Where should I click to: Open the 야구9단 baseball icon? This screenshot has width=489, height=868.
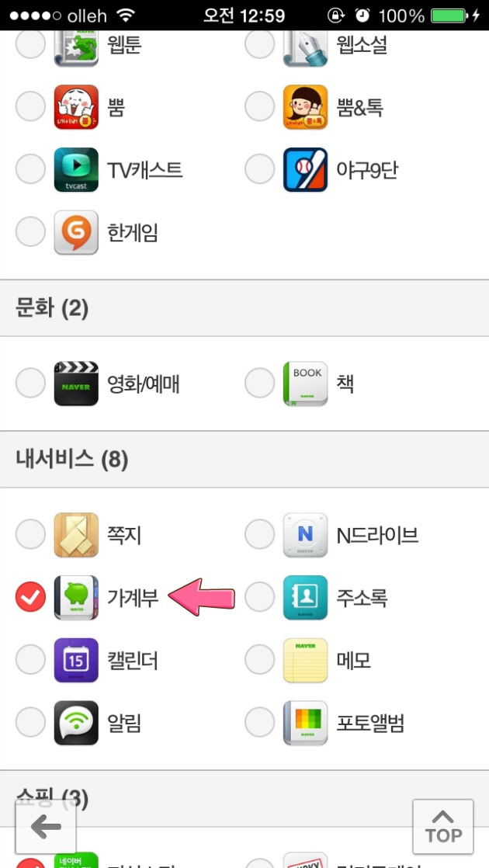coord(305,169)
